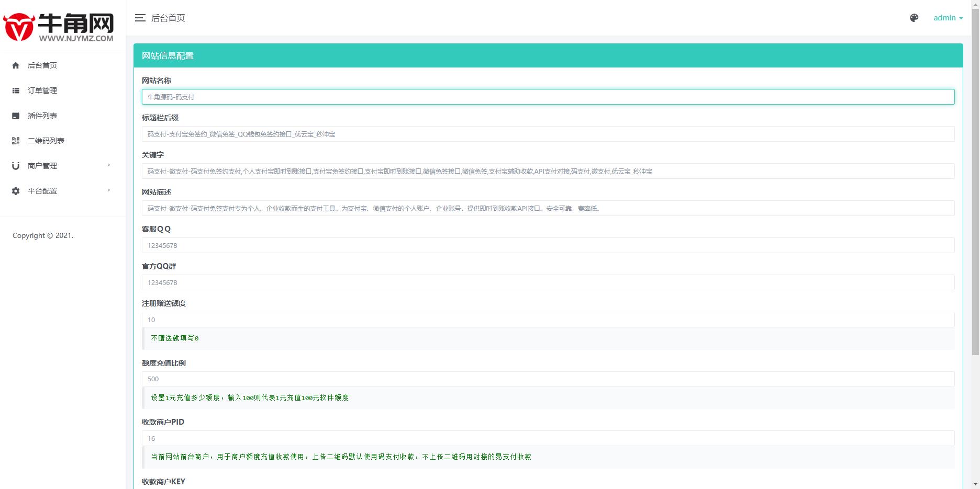980x489 pixels.
Task: Open 订单管理 menu item
Action: 63,90
